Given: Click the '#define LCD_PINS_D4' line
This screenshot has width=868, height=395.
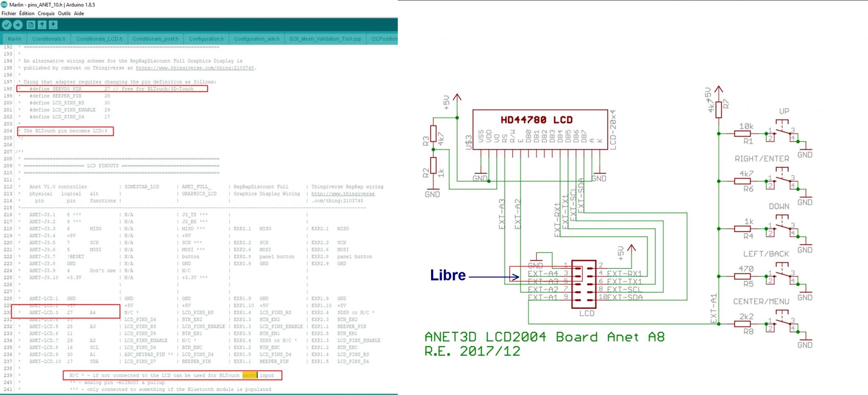Looking at the screenshot, I should [70, 117].
